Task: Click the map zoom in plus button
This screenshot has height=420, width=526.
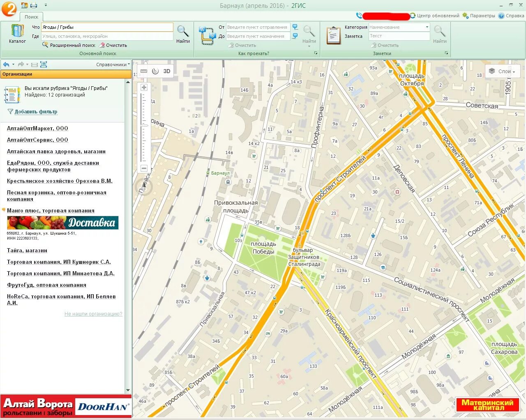Action: point(144,87)
